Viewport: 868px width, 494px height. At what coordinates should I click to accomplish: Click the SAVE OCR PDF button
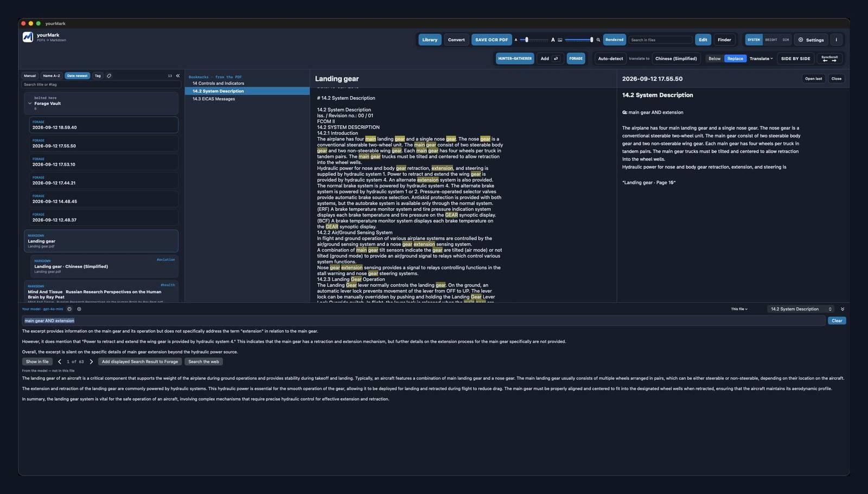point(492,40)
